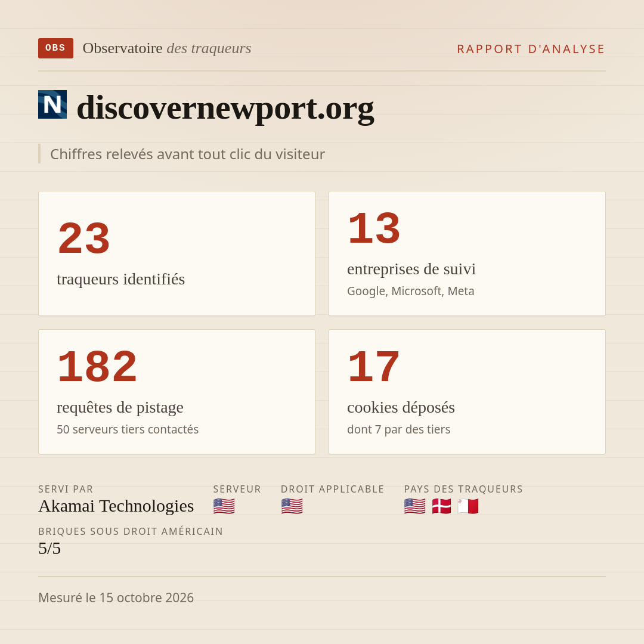Click the Servi par label

coord(66,489)
